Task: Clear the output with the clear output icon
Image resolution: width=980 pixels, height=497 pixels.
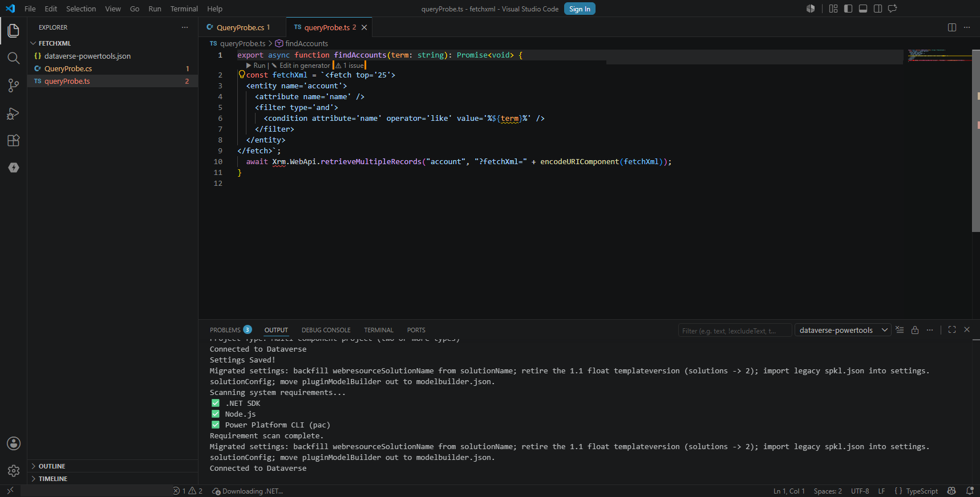Action: pyautogui.click(x=900, y=330)
